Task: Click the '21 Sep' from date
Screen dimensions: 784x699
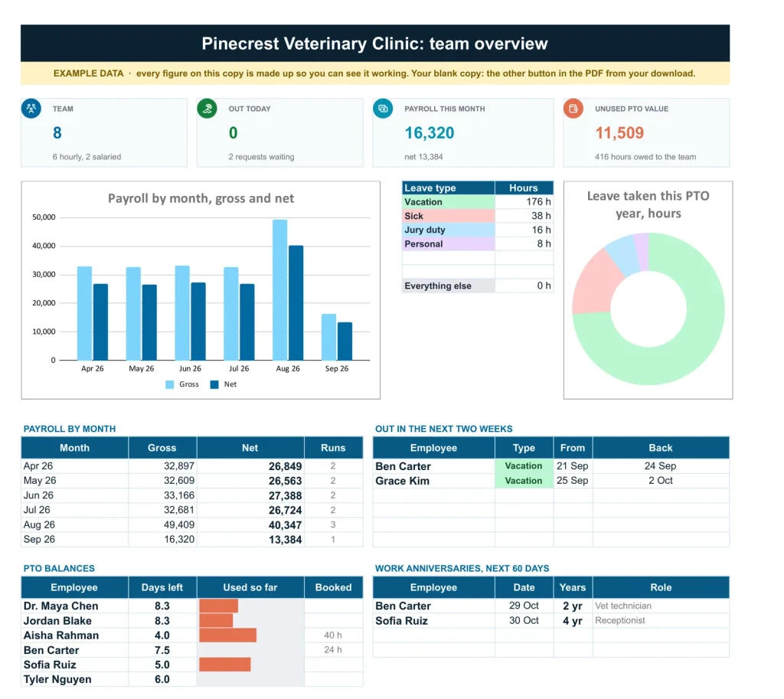Action: 573,466
